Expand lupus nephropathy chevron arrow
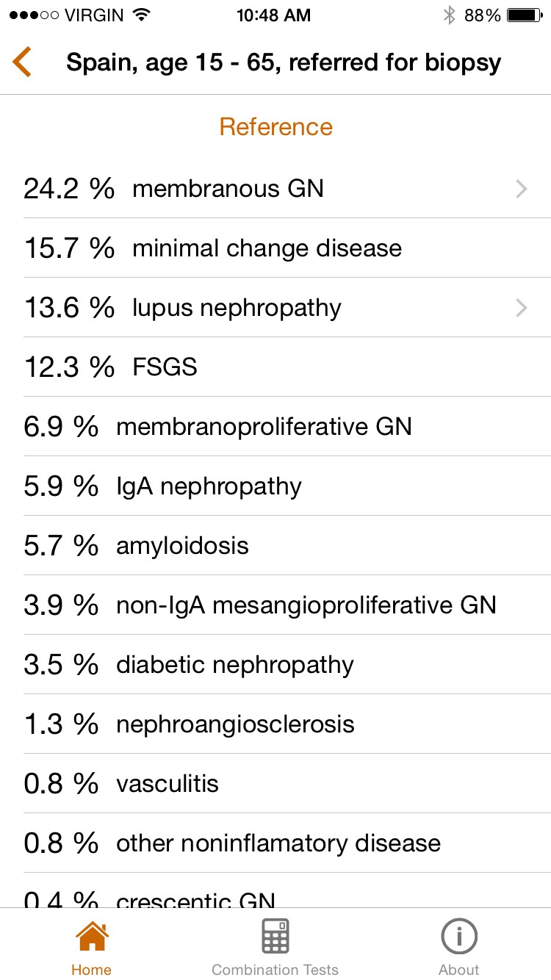This screenshot has width=551, height=980. click(x=521, y=308)
